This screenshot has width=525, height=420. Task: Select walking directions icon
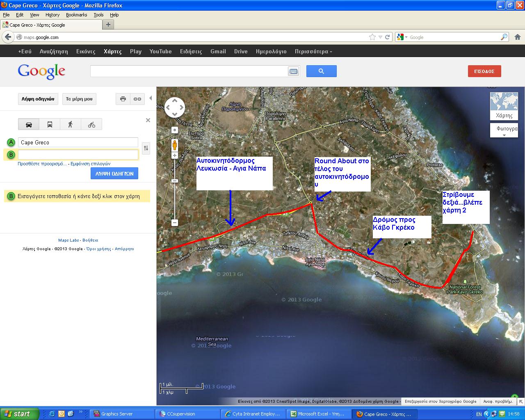point(71,124)
